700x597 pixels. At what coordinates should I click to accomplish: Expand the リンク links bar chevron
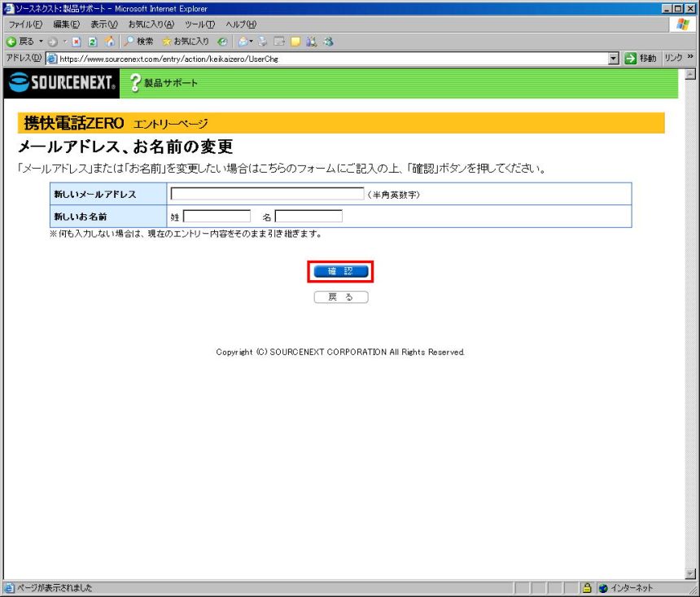(x=690, y=57)
